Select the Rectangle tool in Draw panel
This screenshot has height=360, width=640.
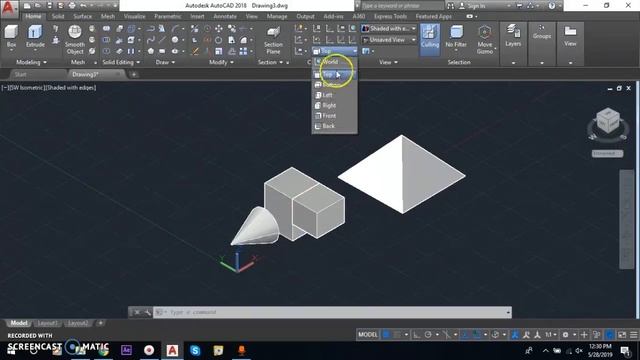point(162,51)
